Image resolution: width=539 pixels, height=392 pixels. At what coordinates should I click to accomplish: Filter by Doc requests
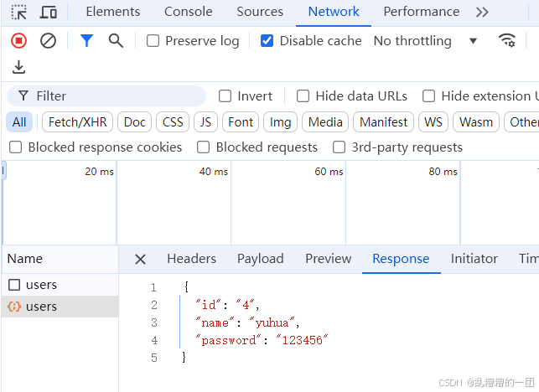[x=134, y=122]
